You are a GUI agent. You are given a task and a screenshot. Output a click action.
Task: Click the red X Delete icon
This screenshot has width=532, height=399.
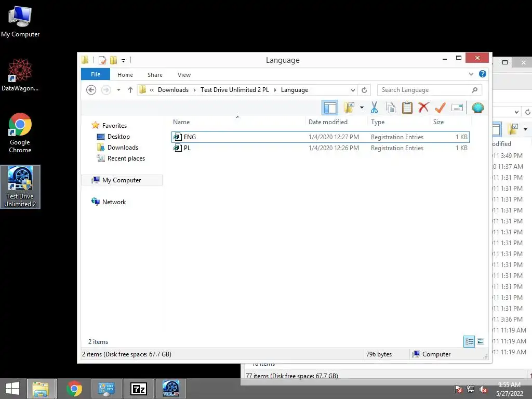(423, 108)
